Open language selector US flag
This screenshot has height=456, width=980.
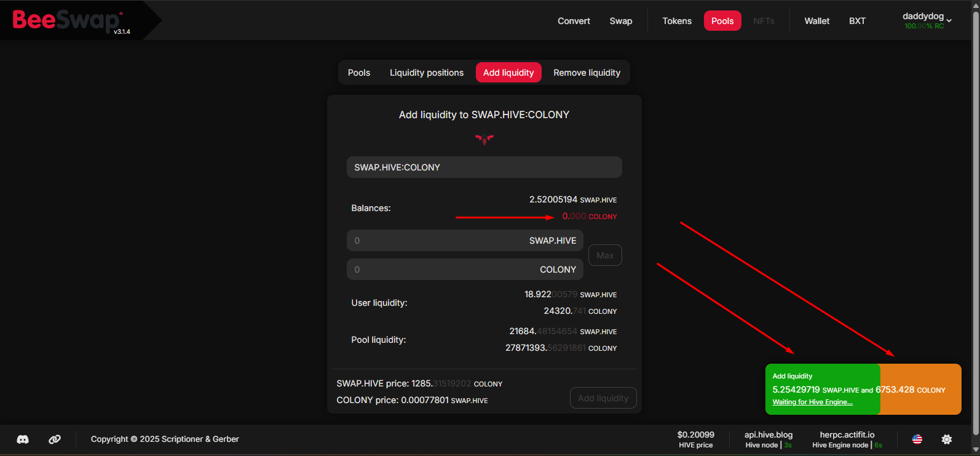pos(917,439)
